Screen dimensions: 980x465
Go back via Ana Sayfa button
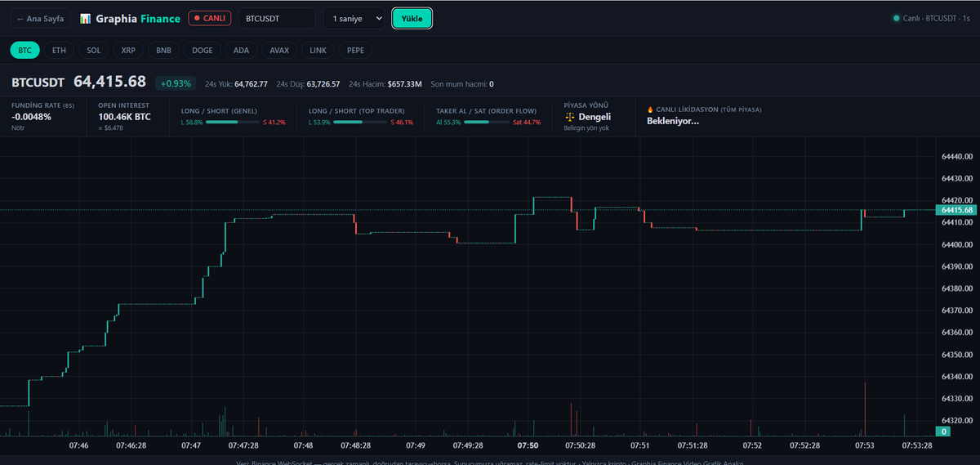(40, 18)
